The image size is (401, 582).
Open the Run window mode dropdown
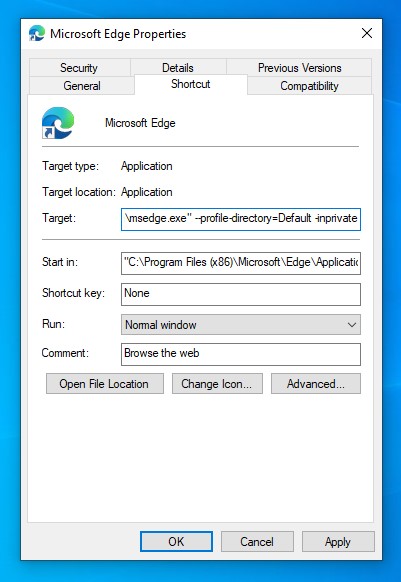pos(241,325)
